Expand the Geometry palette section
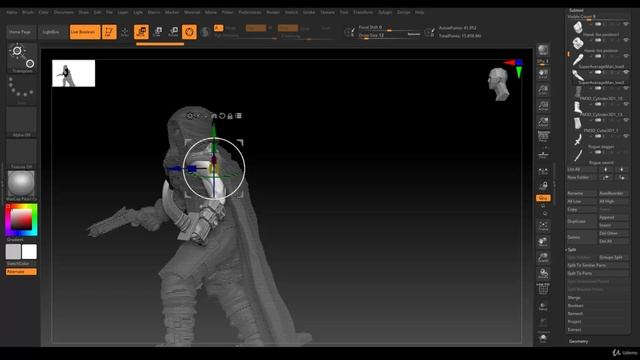This screenshot has width=640, height=360. [x=578, y=341]
